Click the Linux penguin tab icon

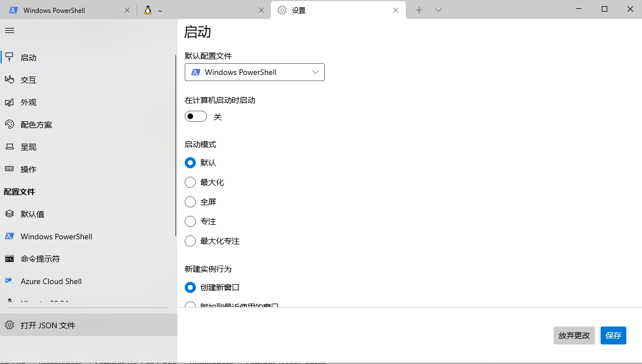pos(148,10)
